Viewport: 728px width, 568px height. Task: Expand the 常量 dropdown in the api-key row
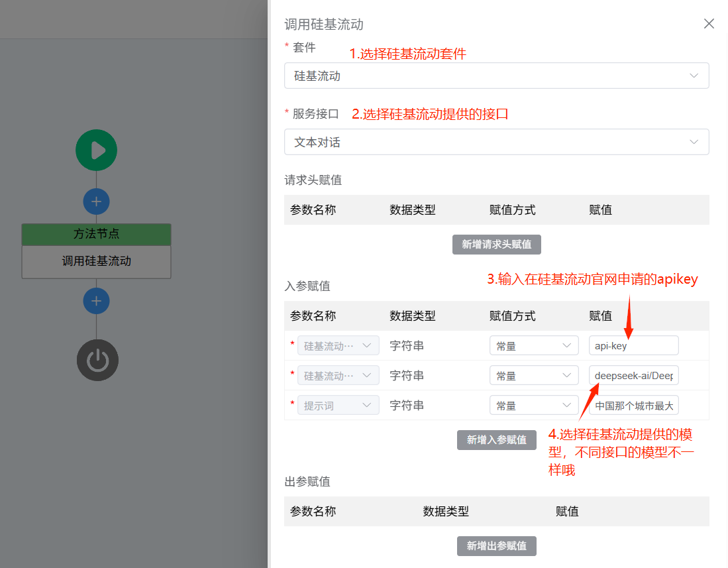point(534,345)
